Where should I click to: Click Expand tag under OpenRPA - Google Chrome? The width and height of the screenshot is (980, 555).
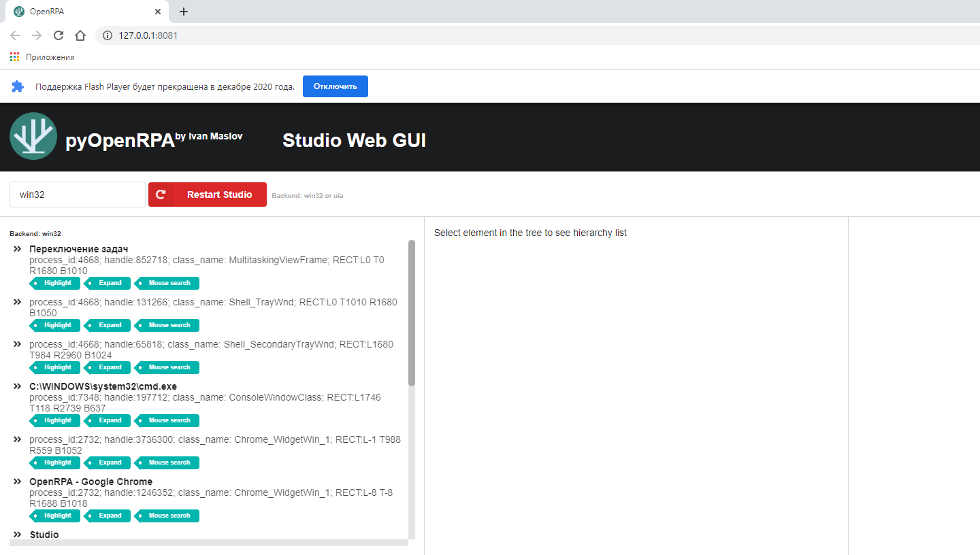[108, 516]
